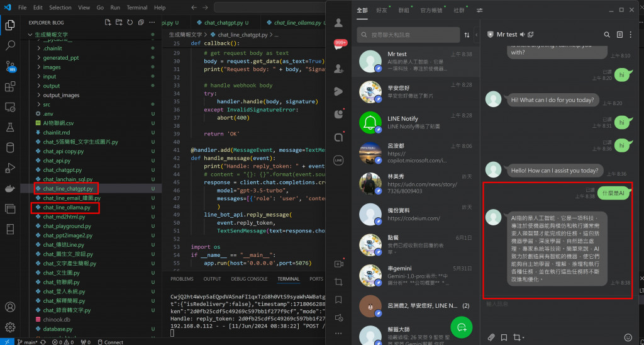This screenshot has height=345, width=644.
Task: Open LINE screen capture crop icon in sidebar
Action: click(x=338, y=282)
